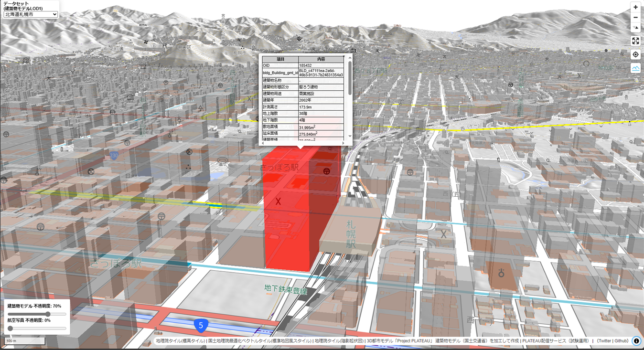Screen dimensions: 644x350
Task: Click the view tilt triangles icon
Action: 635,27
